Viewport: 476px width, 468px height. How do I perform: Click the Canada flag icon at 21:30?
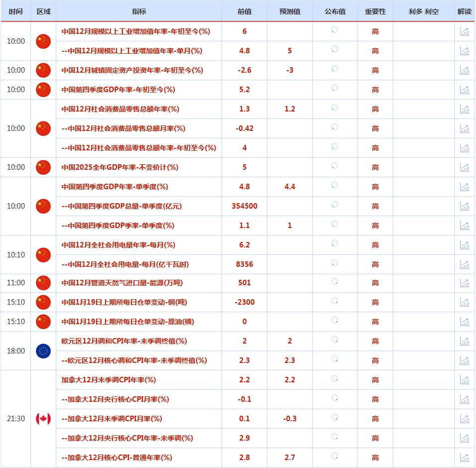(x=43, y=419)
